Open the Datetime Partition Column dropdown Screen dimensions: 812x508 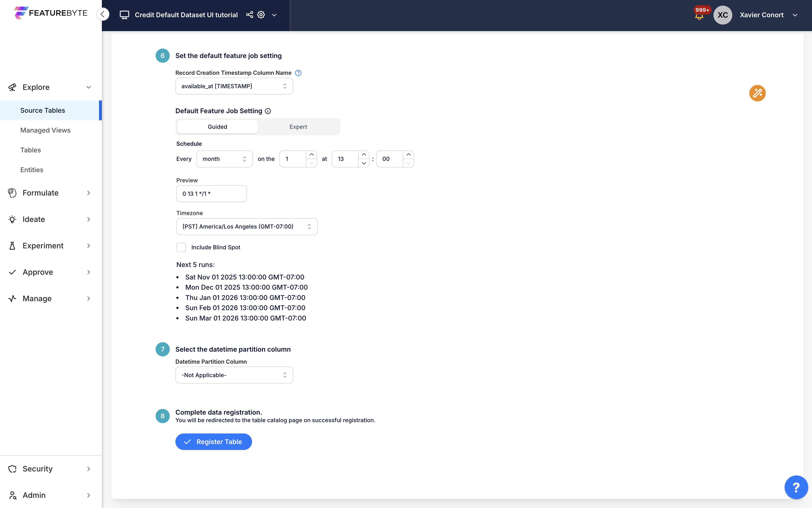pyautogui.click(x=234, y=375)
